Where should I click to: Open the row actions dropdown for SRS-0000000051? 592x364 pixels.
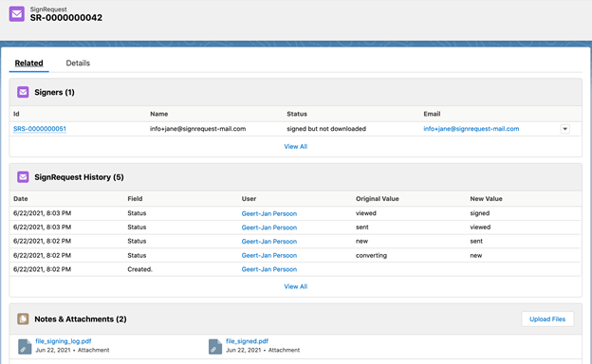[564, 129]
